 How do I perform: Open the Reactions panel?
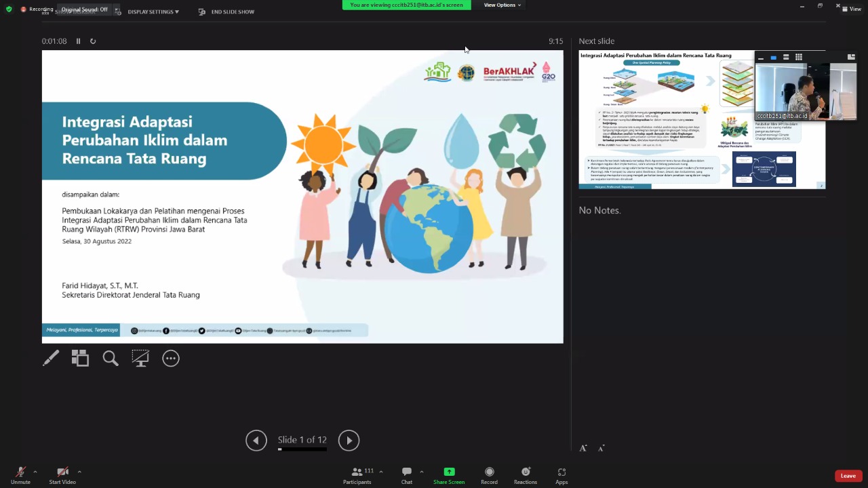coord(525,475)
